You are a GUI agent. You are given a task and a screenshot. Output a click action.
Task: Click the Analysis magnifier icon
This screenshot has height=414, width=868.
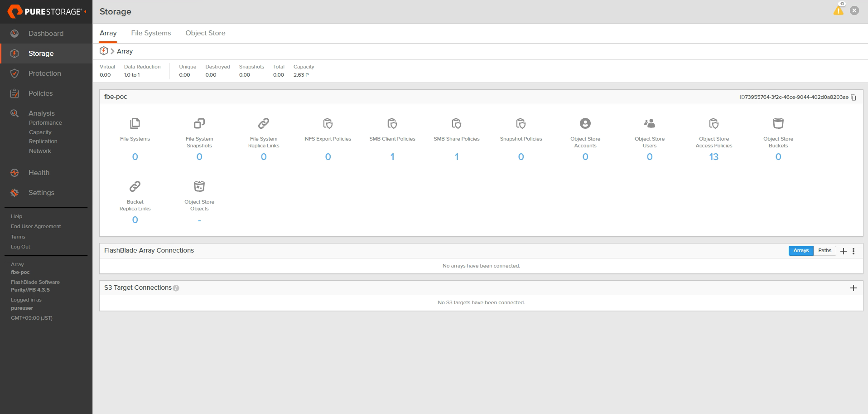pos(14,113)
